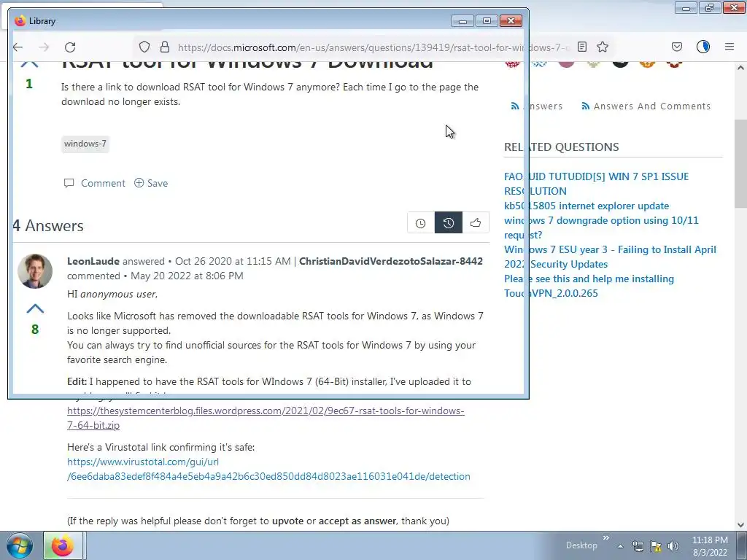Open the thesystemcenterblog wordpress zip link
This screenshot has height=560, width=747.
pyautogui.click(x=266, y=418)
